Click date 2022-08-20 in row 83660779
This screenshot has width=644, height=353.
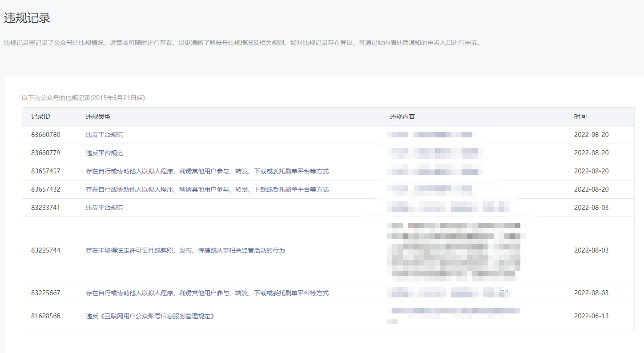tap(592, 153)
